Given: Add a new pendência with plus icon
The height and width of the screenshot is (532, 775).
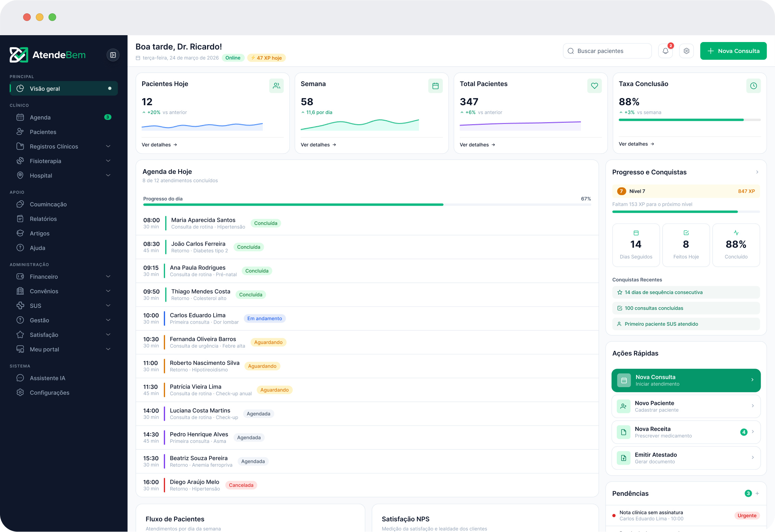Looking at the screenshot, I should [x=757, y=493].
